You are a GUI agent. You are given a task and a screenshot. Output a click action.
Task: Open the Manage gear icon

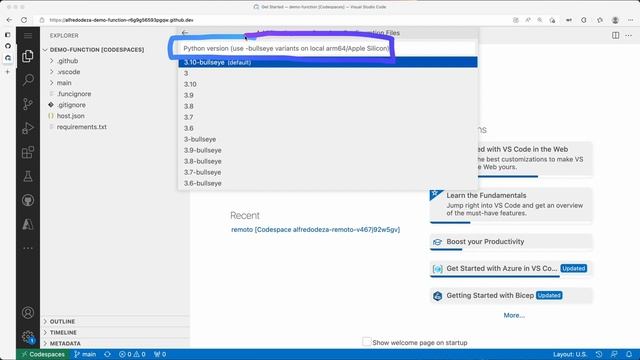(28, 337)
